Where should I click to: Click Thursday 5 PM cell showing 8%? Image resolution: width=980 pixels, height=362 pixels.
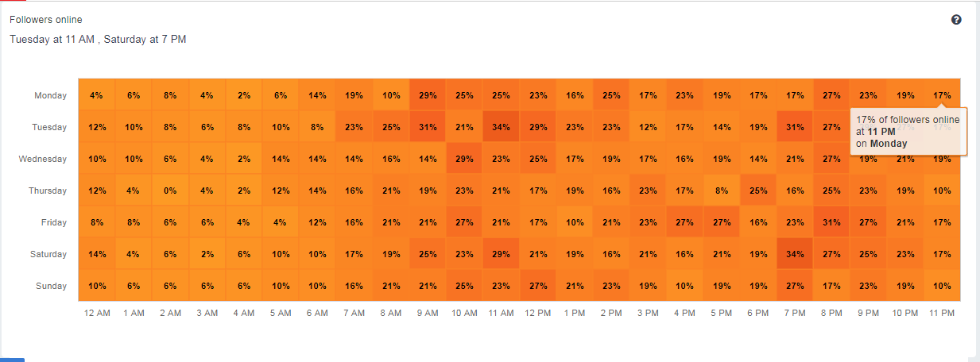tap(722, 191)
